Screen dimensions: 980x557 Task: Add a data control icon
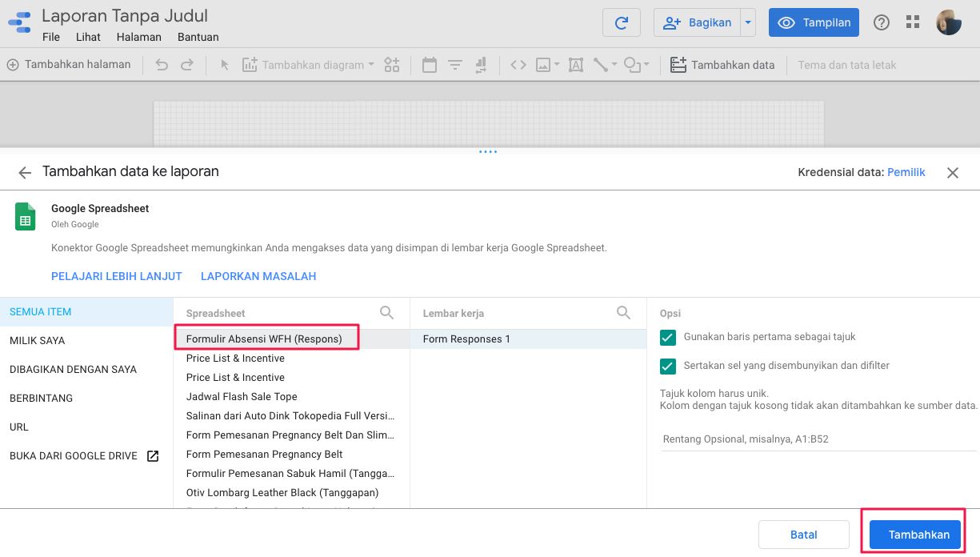[x=481, y=65]
